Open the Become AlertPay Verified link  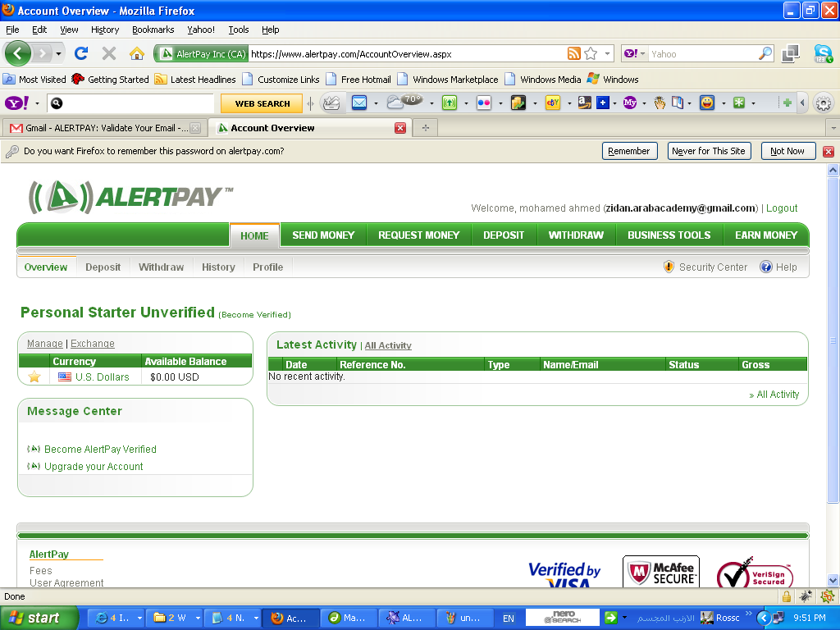point(100,450)
